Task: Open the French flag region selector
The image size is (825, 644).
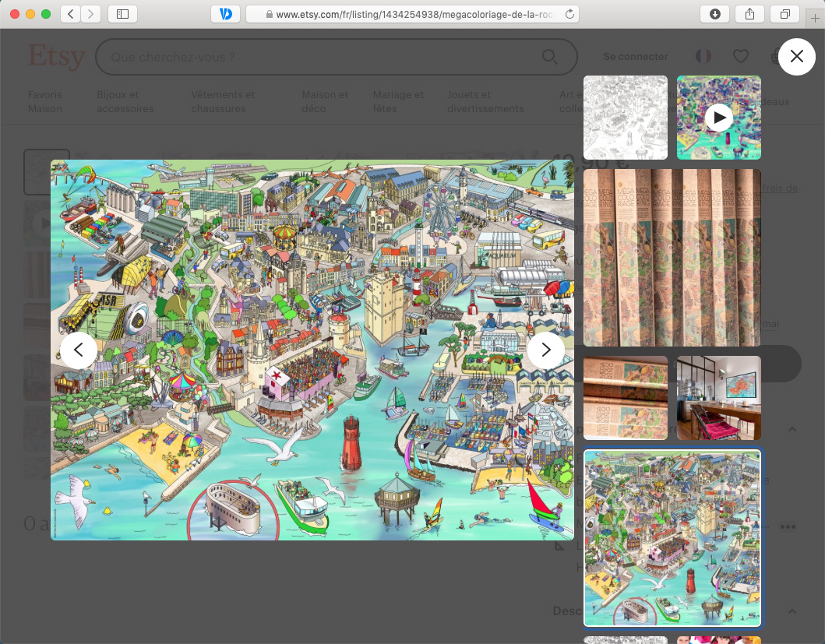Action: [703, 56]
